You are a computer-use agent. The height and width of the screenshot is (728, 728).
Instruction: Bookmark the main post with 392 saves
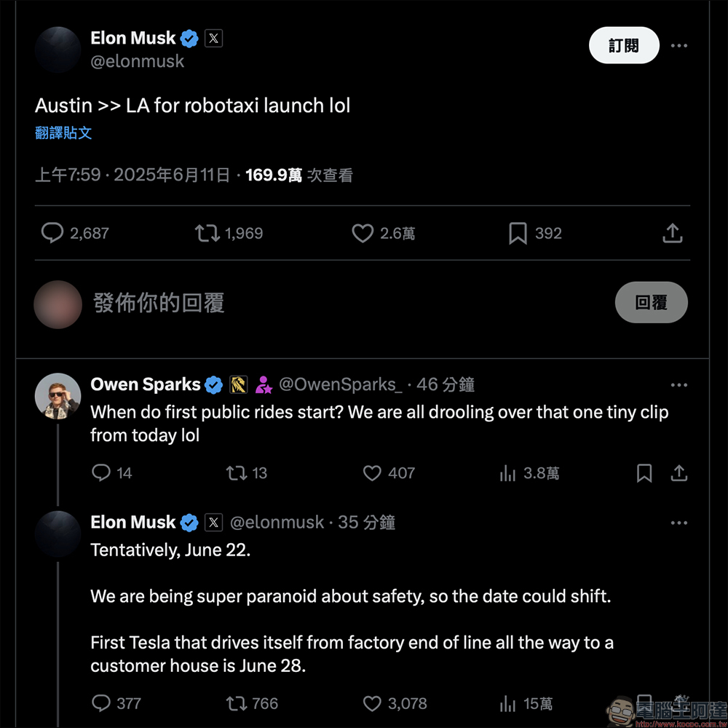click(x=518, y=233)
